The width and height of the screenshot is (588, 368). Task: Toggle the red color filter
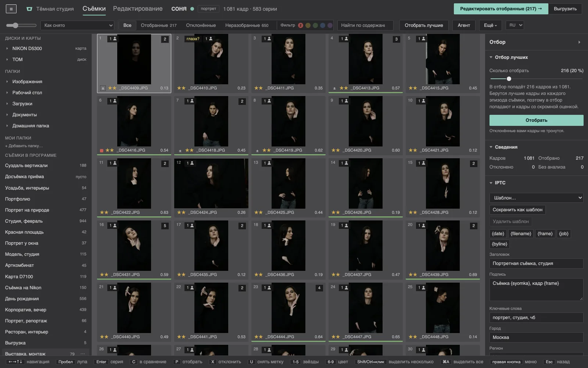[x=301, y=25]
